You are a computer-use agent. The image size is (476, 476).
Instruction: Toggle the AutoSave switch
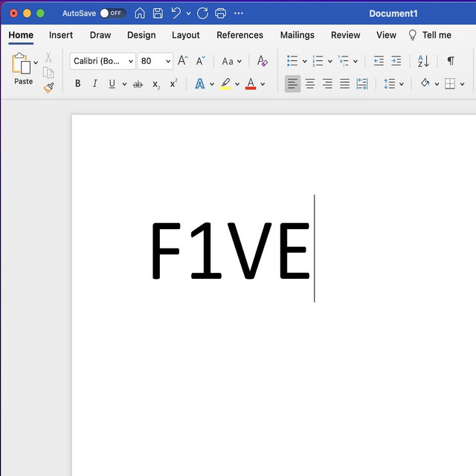[113, 13]
